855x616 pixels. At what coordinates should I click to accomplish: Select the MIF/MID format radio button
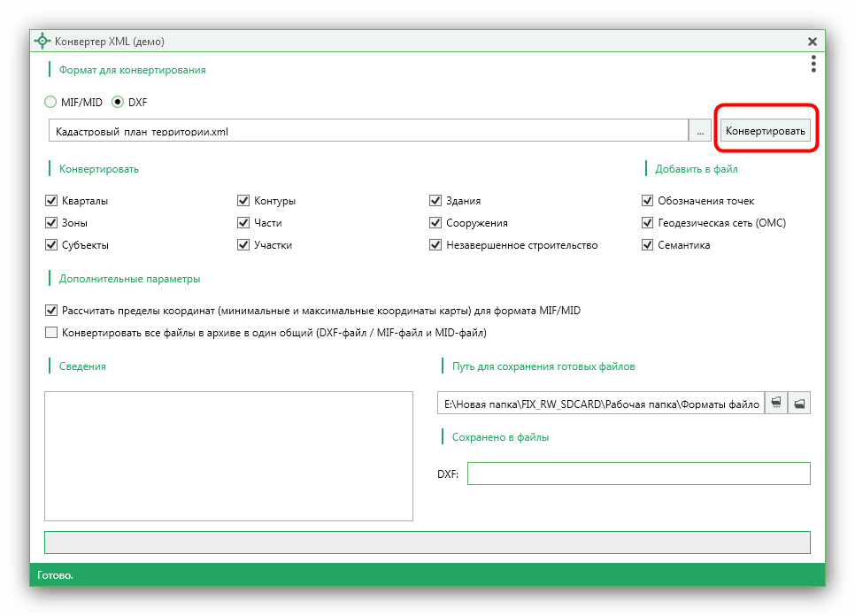[50, 102]
